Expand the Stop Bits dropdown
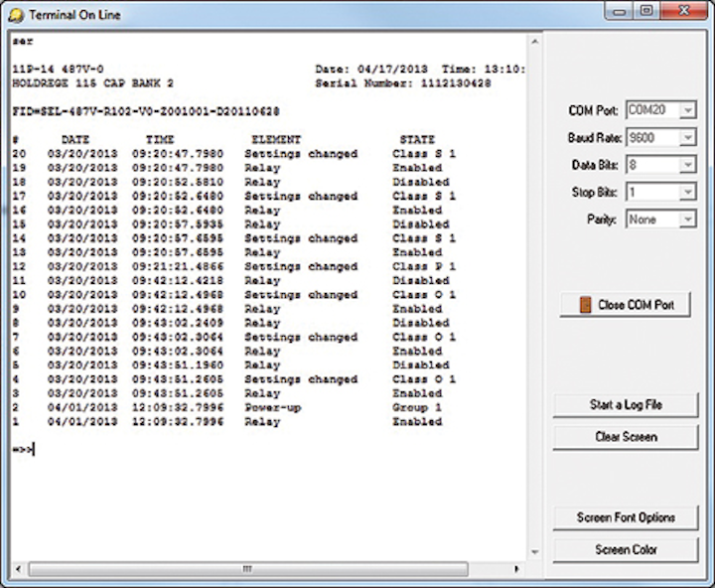Image resolution: width=715 pixels, height=588 pixels. pyautogui.click(x=687, y=192)
